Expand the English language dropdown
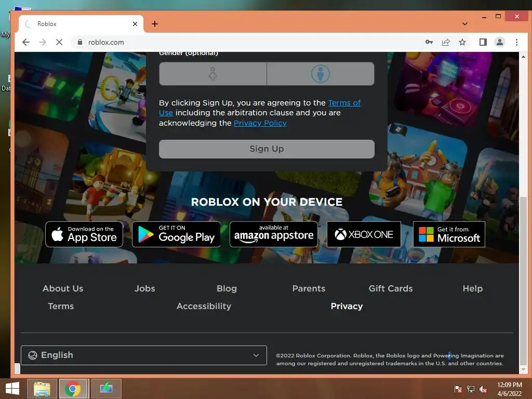 (144, 355)
